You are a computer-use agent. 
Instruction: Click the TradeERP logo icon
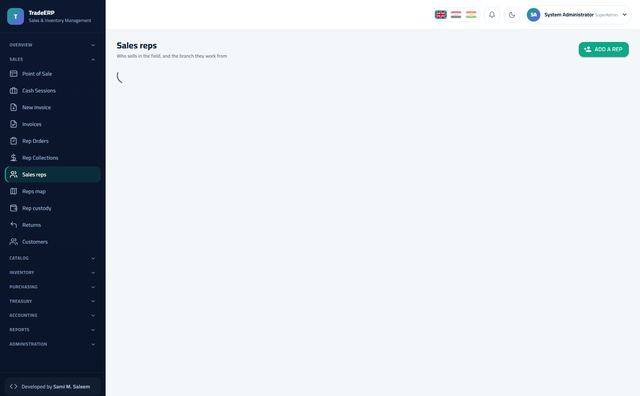16,16
